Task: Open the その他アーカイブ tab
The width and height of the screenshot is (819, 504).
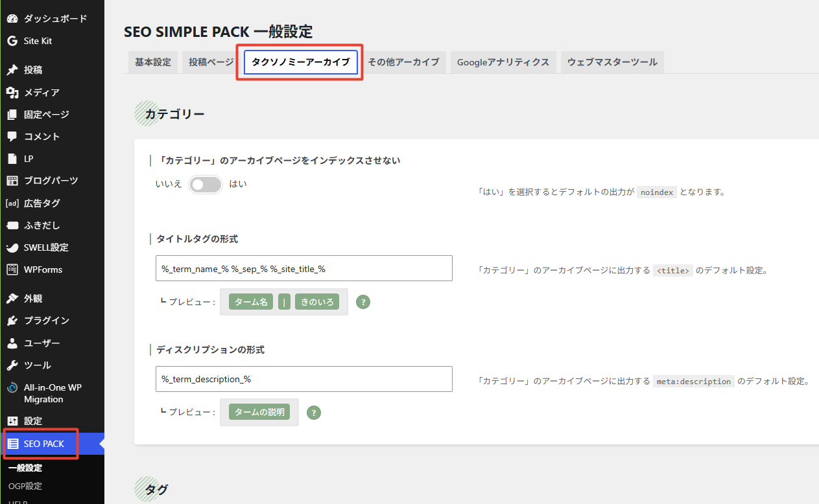Action: click(x=403, y=62)
